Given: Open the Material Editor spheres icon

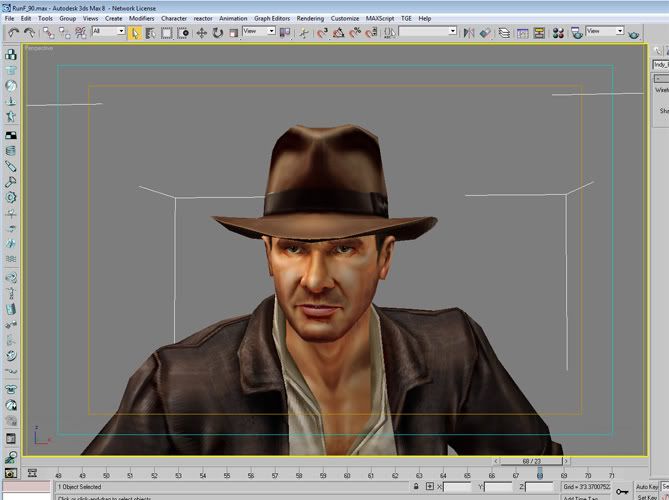Looking at the screenshot, I should [558, 33].
